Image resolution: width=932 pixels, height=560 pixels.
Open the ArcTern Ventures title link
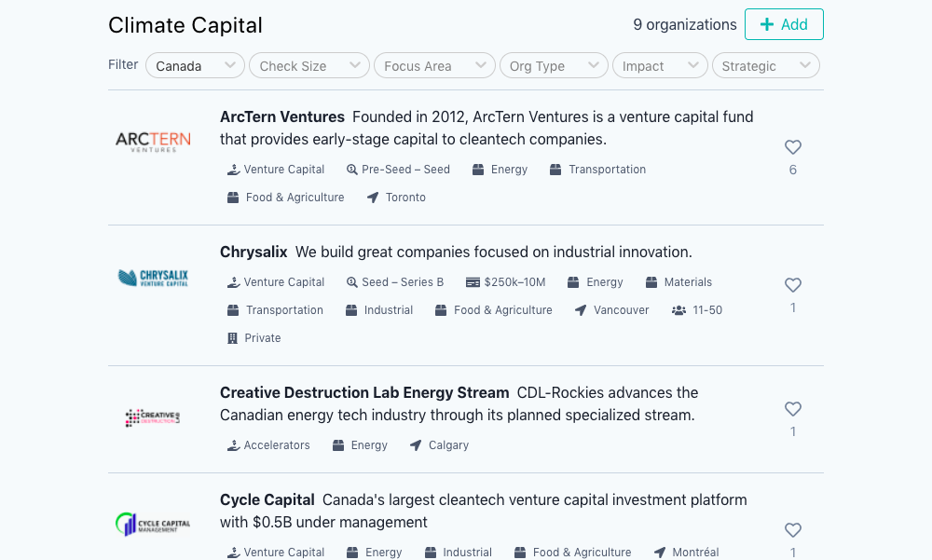[282, 116]
